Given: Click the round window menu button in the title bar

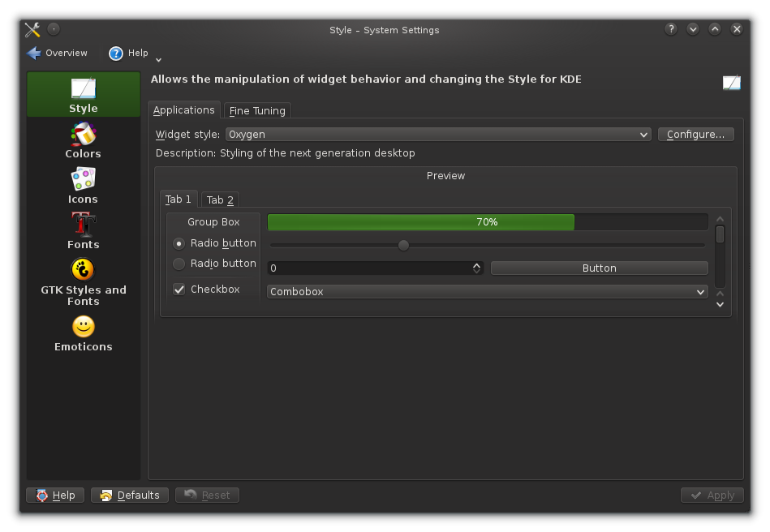Looking at the screenshot, I should (54, 29).
